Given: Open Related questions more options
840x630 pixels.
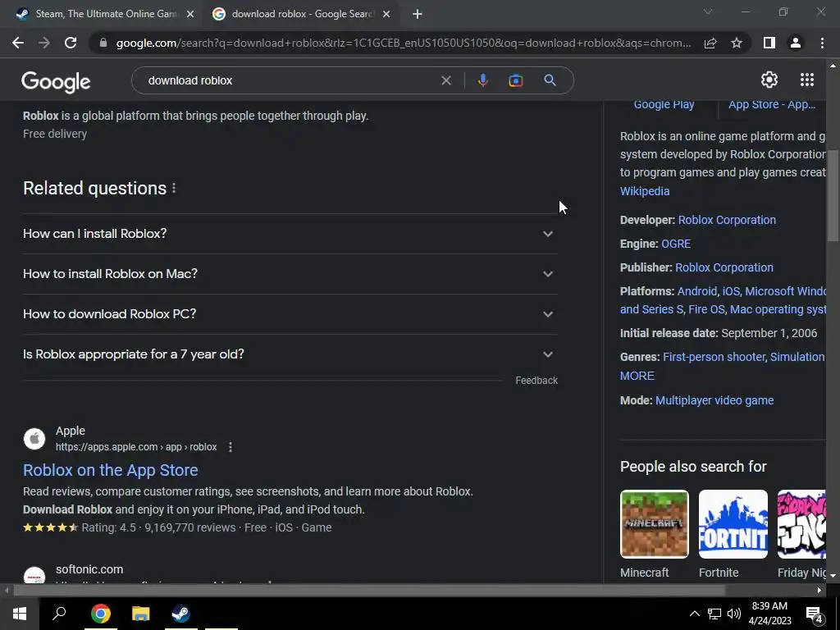Looking at the screenshot, I should click(x=174, y=188).
